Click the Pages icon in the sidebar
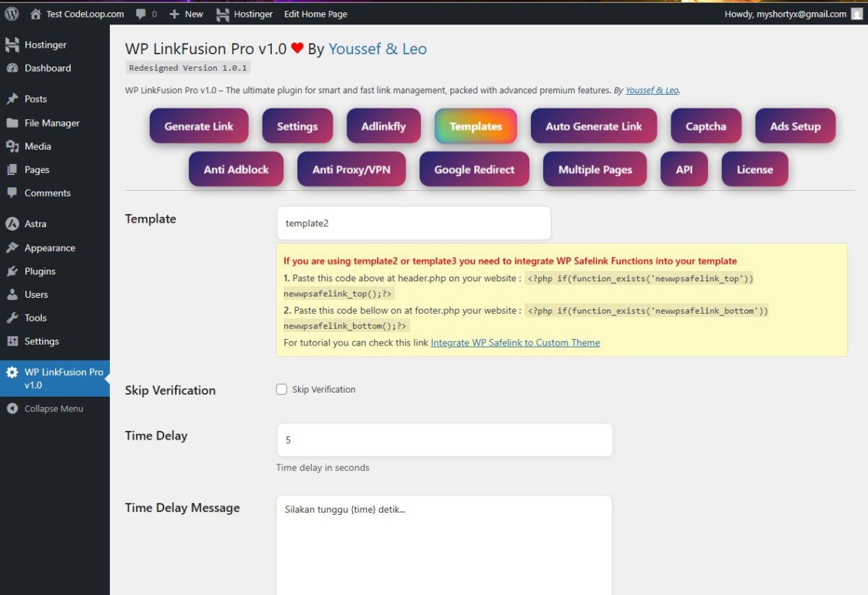The height and width of the screenshot is (595, 868). (12, 170)
